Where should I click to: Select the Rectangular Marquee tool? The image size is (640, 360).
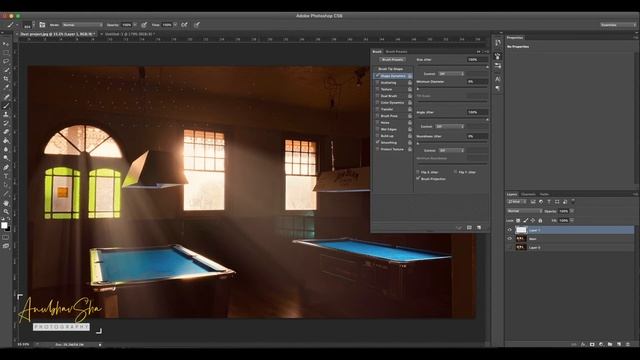coord(6,53)
